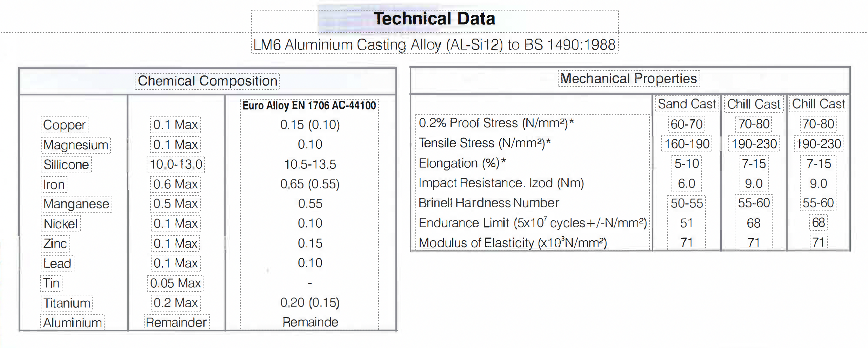Select the Sand Cast 50-55 hardness value

click(x=687, y=203)
